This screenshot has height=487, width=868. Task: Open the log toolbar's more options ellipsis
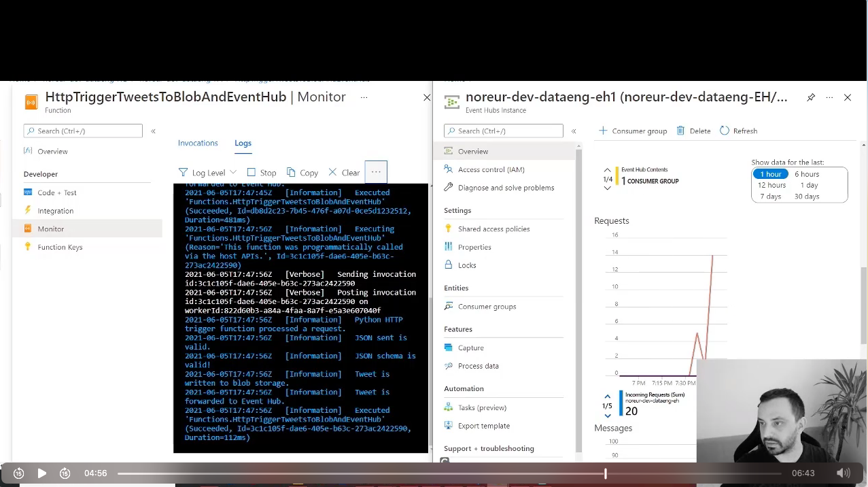(376, 172)
